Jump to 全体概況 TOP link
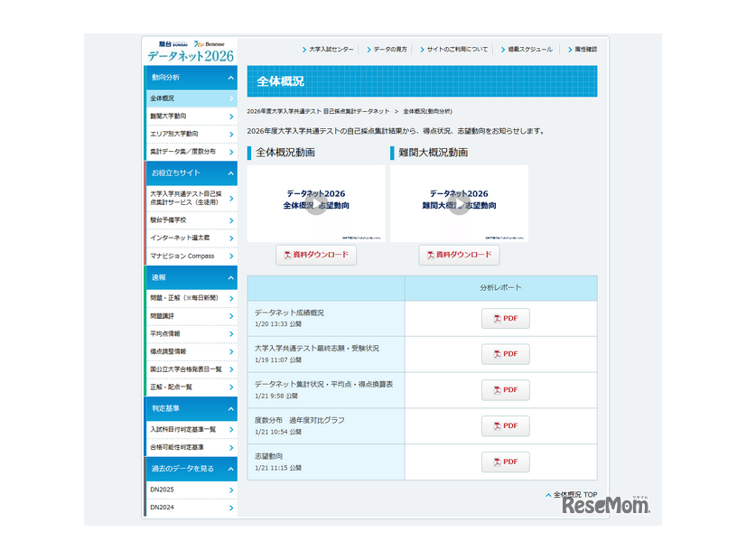746x560 pixels. pos(573,493)
